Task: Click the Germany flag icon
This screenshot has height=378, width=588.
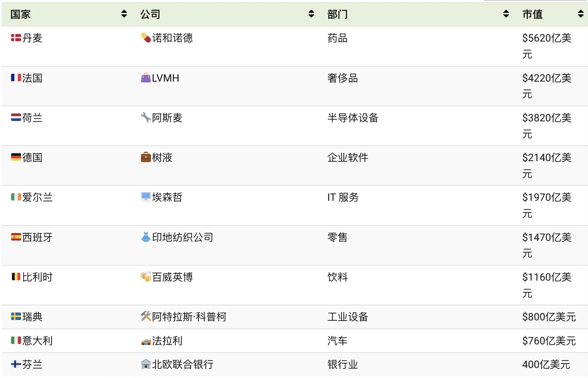Action: (x=16, y=157)
